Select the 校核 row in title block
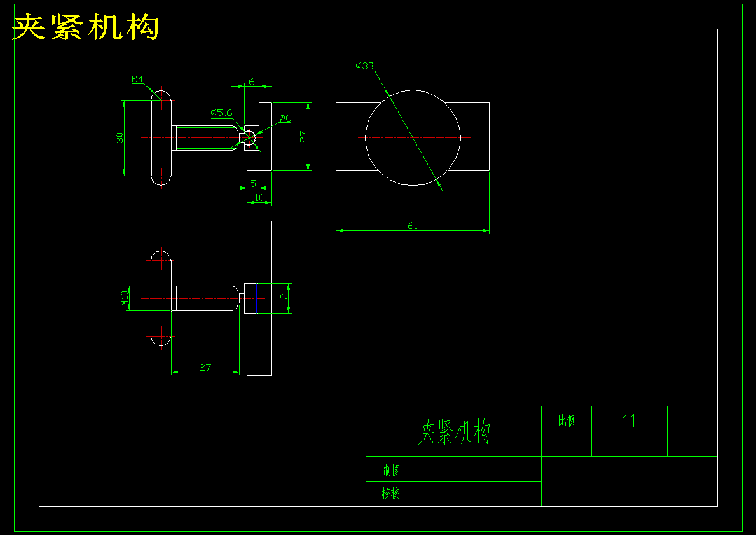 (x=390, y=492)
